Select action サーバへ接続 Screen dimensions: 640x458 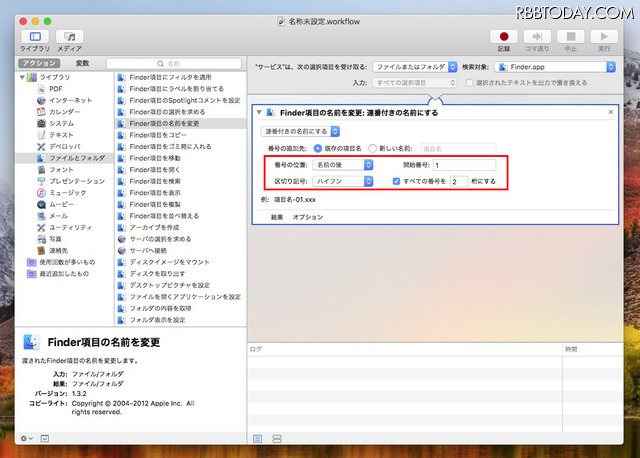148,251
